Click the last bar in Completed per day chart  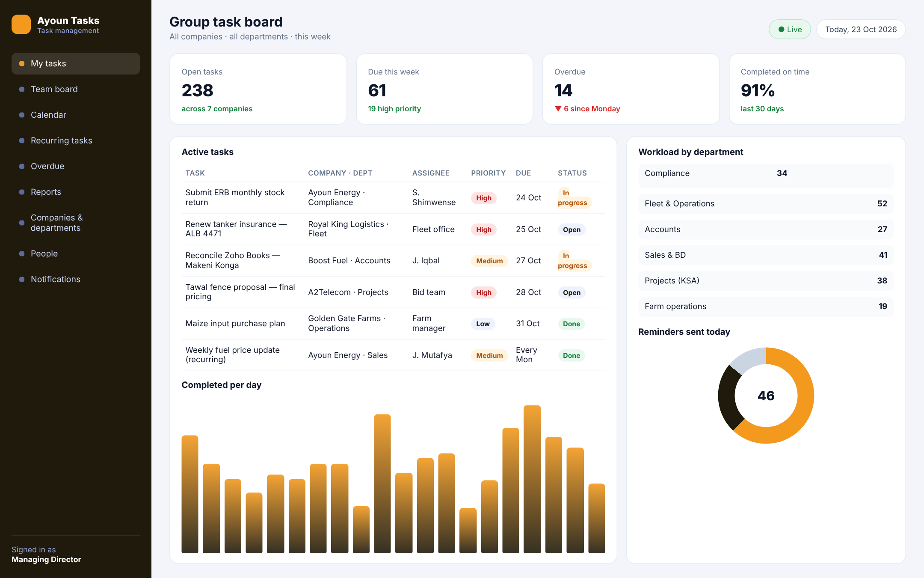(x=597, y=518)
